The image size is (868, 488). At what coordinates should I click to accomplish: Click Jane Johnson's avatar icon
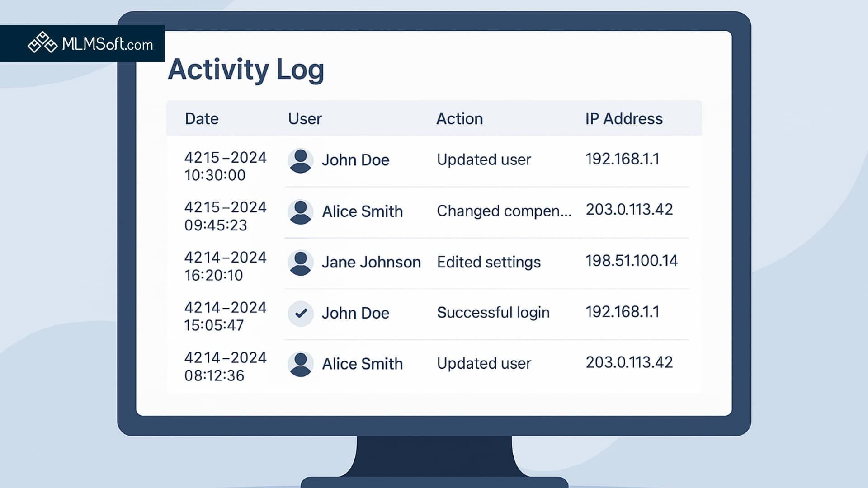[x=301, y=263]
